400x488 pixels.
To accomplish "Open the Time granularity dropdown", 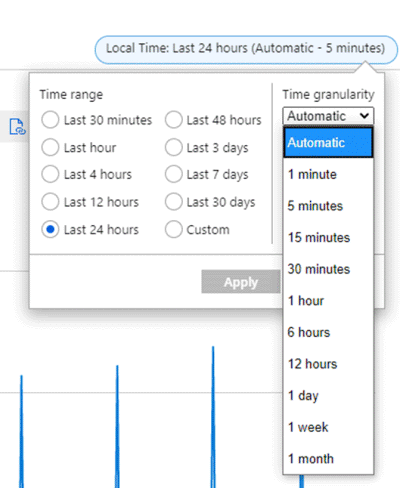I will click(328, 116).
